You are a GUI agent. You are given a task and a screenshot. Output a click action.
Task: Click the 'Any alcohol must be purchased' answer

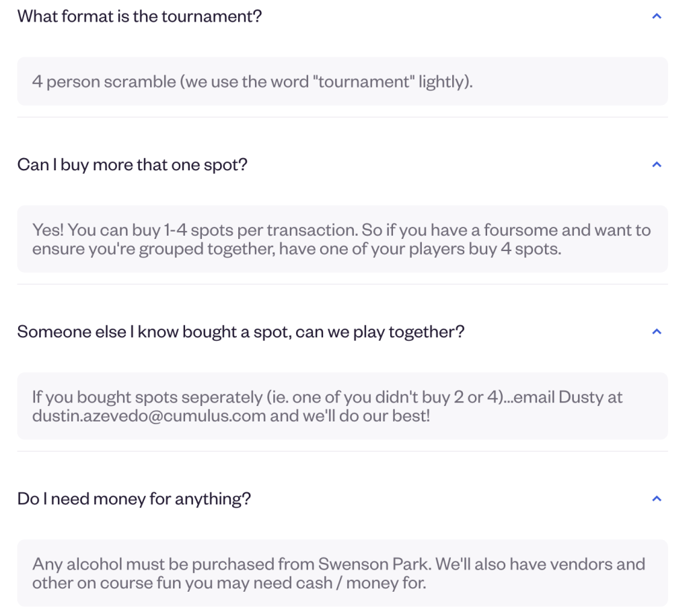(342, 574)
